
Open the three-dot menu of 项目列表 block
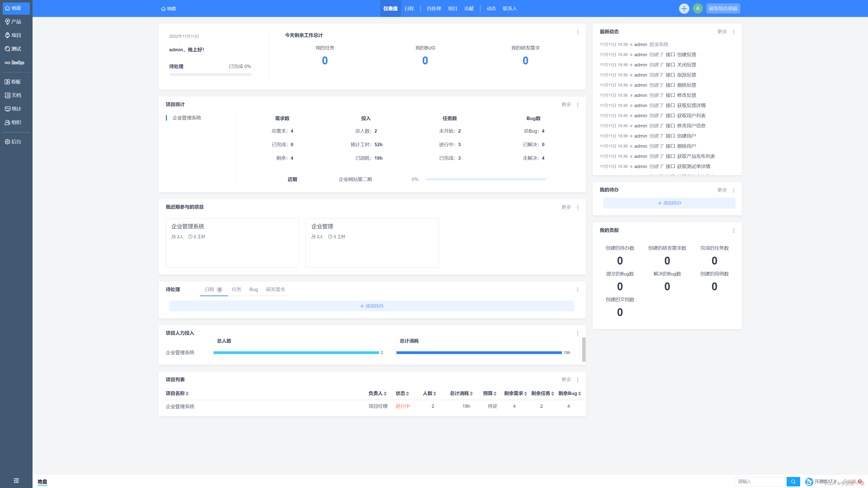tap(578, 380)
